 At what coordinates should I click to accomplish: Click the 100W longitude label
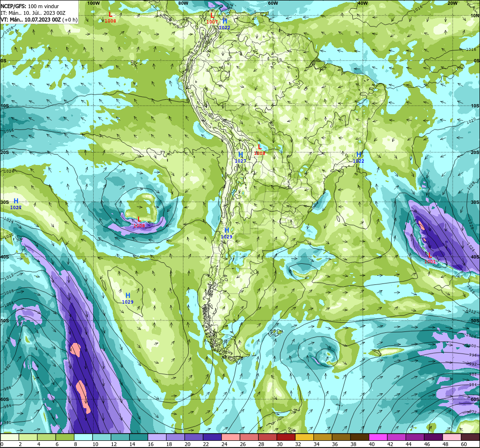pos(94,3)
